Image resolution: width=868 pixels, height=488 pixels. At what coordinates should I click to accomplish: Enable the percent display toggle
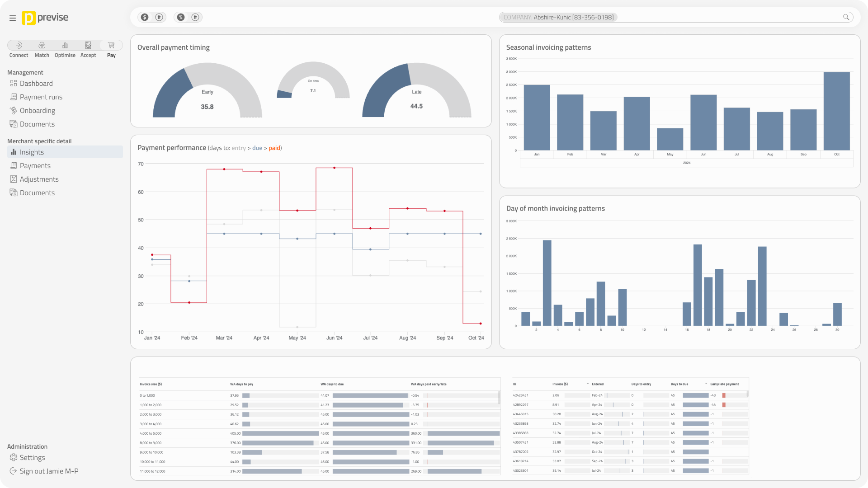181,17
